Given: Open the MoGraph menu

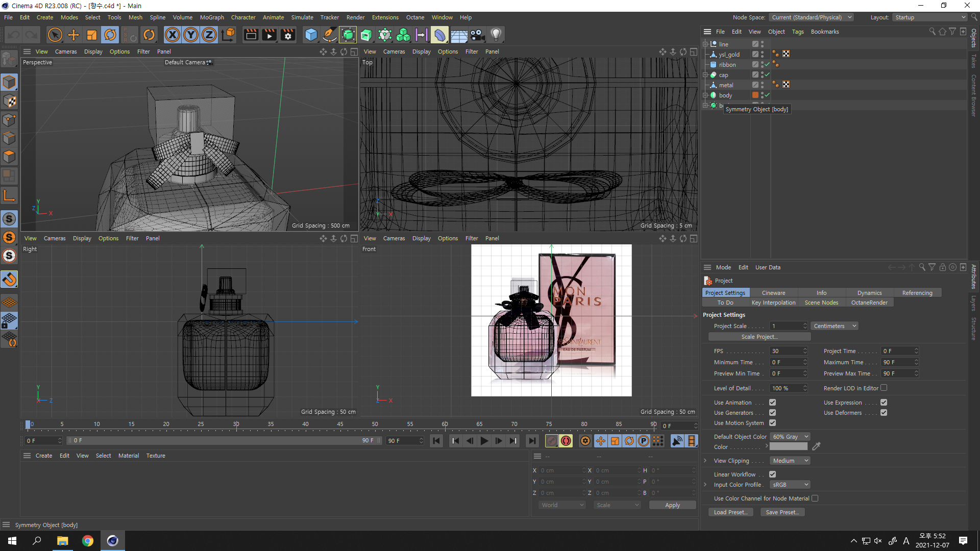Looking at the screenshot, I should coord(212,17).
